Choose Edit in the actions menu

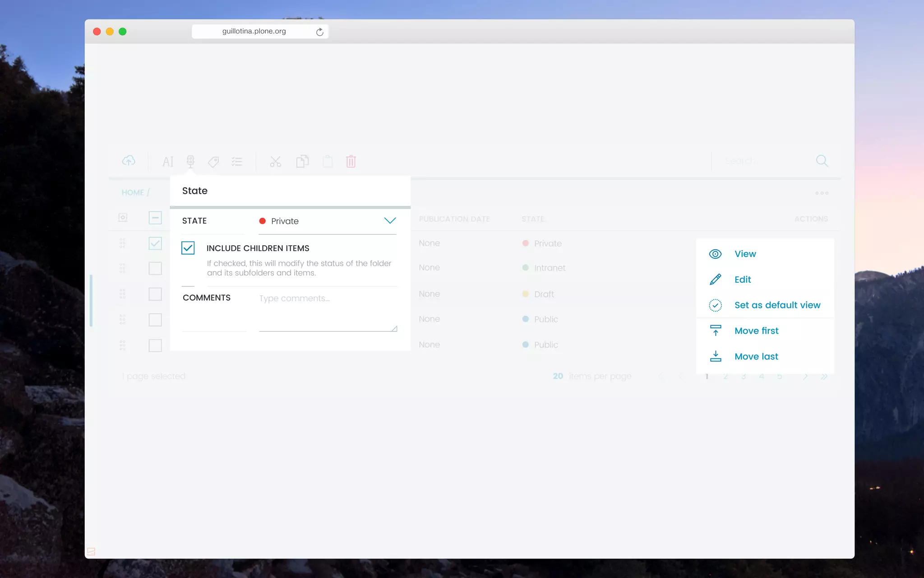pyautogui.click(x=742, y=280)
